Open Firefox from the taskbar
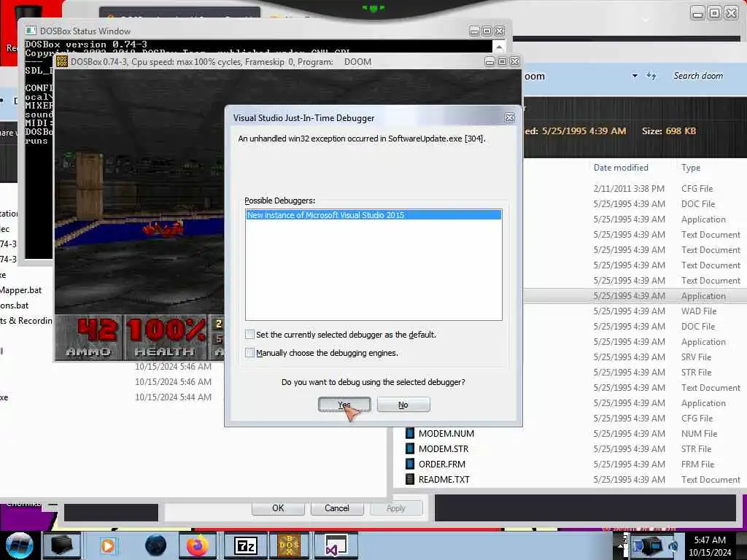This screenshot has width=747, height=560. (x=198, y=545)
